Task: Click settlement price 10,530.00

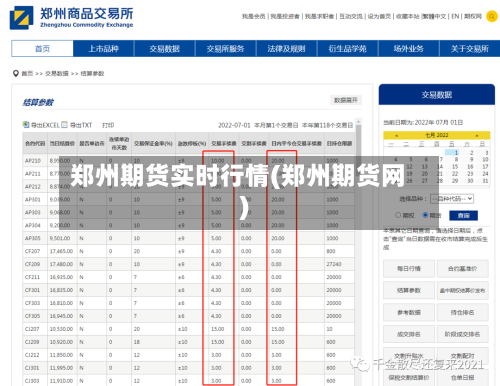Action: click(x=61, y=329)
